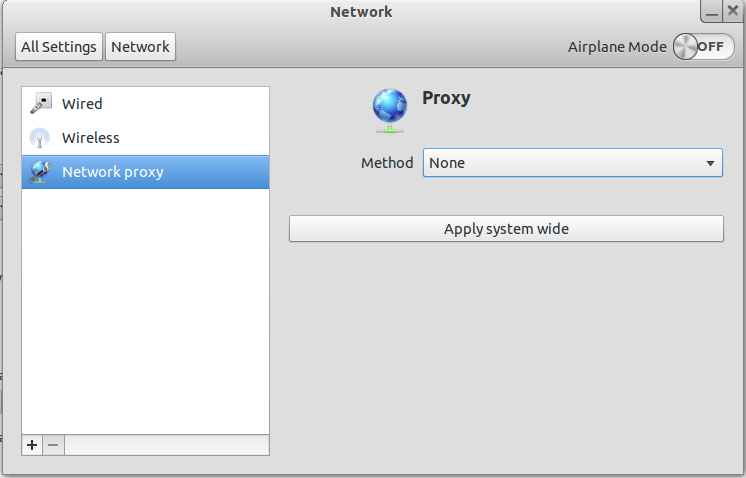
Task: Select the Wired entry in the list
Action: point(146,104)
